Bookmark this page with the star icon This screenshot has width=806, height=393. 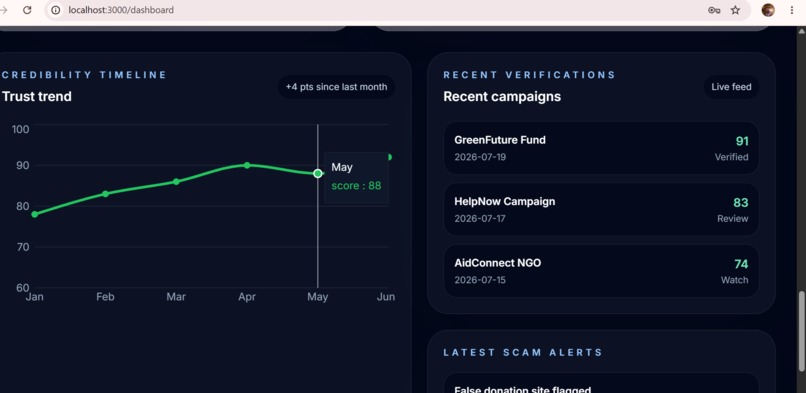(736, 10)
